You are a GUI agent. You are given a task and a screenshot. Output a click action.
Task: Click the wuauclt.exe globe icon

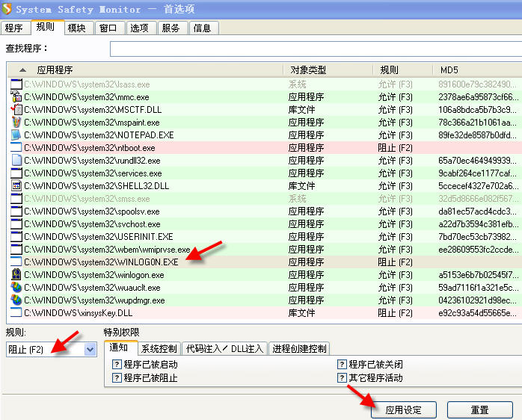pyautogui.click(x=16, y=287)
